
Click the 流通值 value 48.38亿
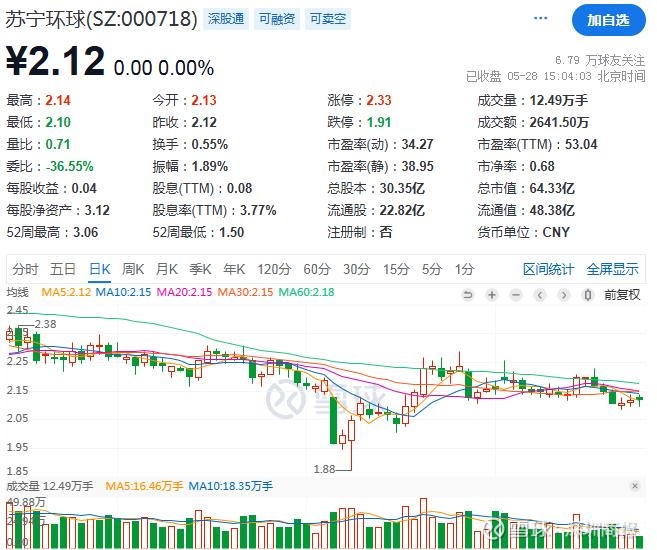pyautogui.click(x=552, y=210)
